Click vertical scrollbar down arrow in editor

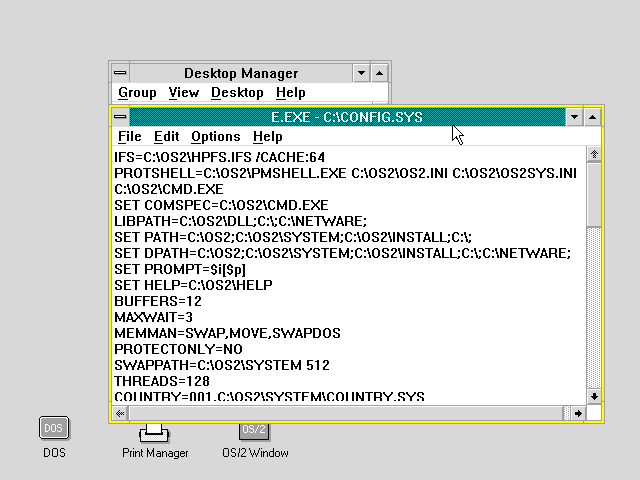(x=594, y=396)
